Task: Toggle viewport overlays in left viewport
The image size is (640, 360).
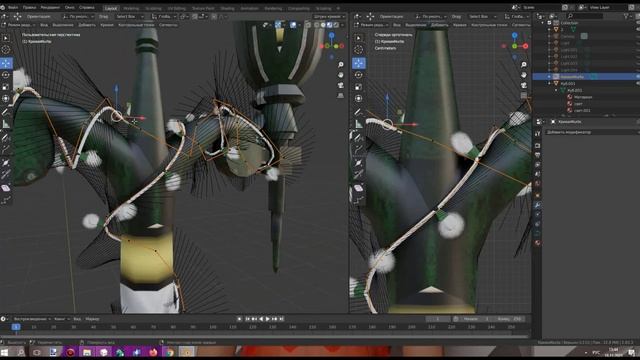Action: (293, 25)
